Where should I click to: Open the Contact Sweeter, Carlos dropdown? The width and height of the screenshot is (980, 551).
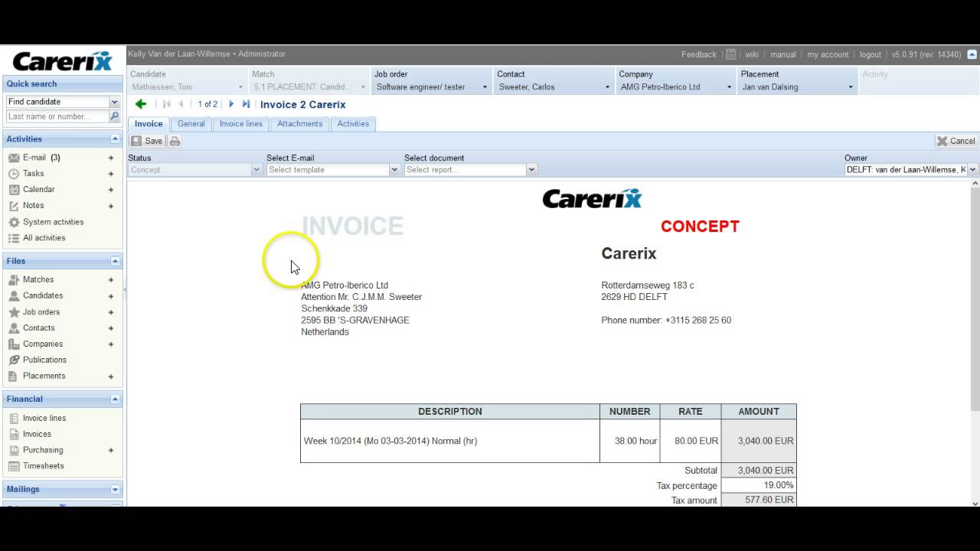coord(607,87)
